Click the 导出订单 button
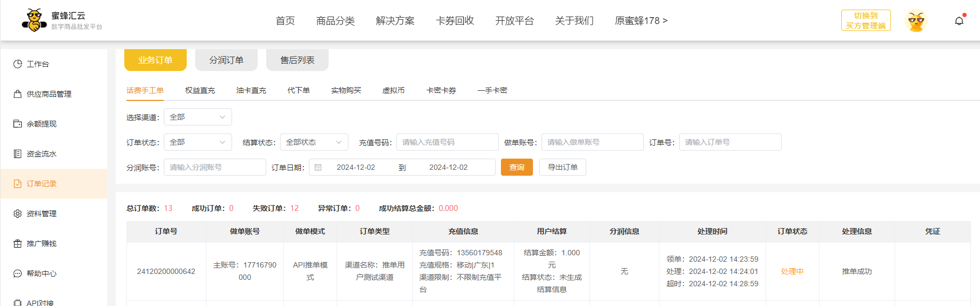 click(x=562, y=167)
